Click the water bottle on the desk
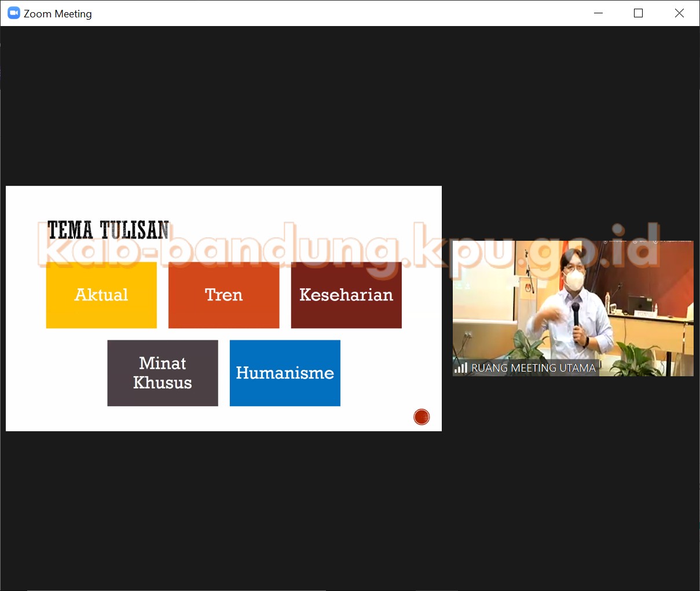 coord(607,299)
